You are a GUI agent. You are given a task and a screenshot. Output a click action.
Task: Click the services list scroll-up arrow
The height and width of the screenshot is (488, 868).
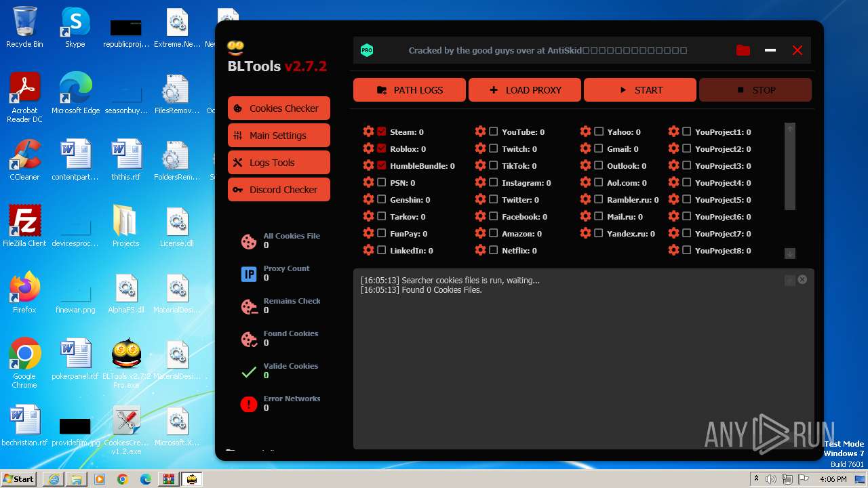(x=790, y=128)
